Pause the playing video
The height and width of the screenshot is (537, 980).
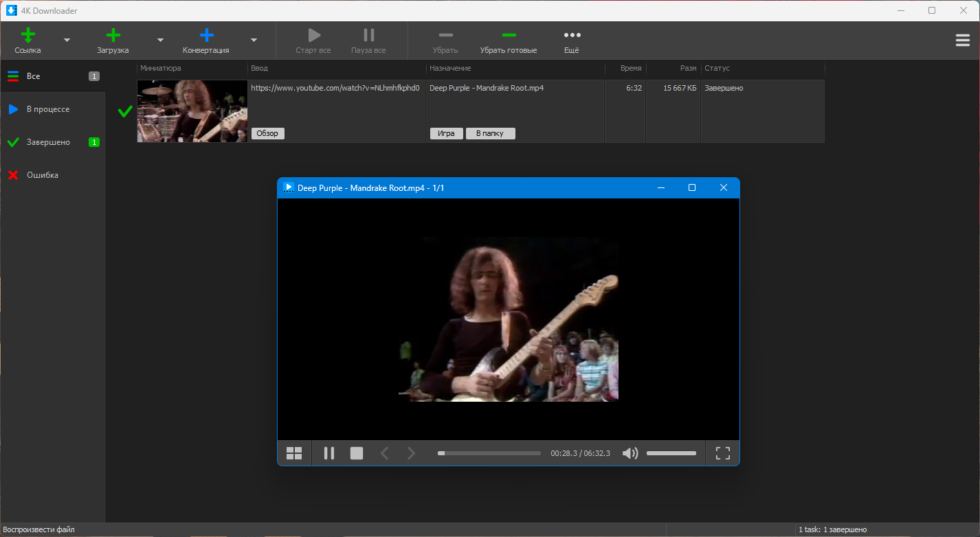(x=329, y=453)
